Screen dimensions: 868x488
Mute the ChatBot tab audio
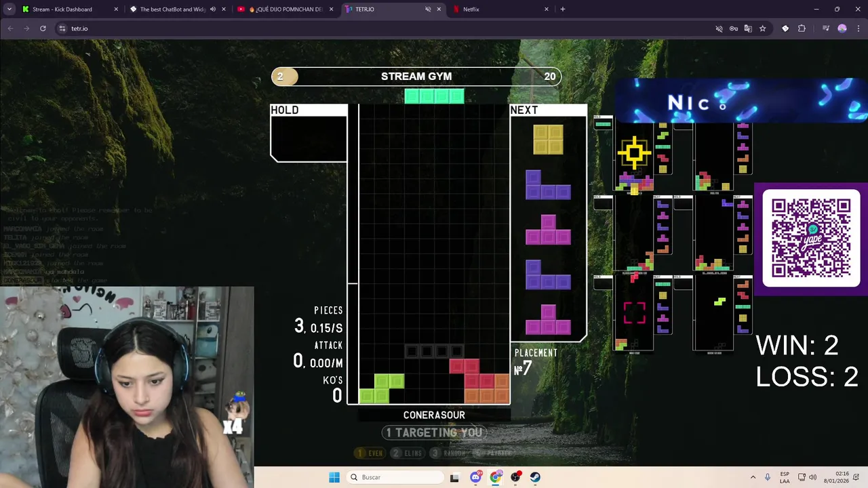click(x=213, y=9)
